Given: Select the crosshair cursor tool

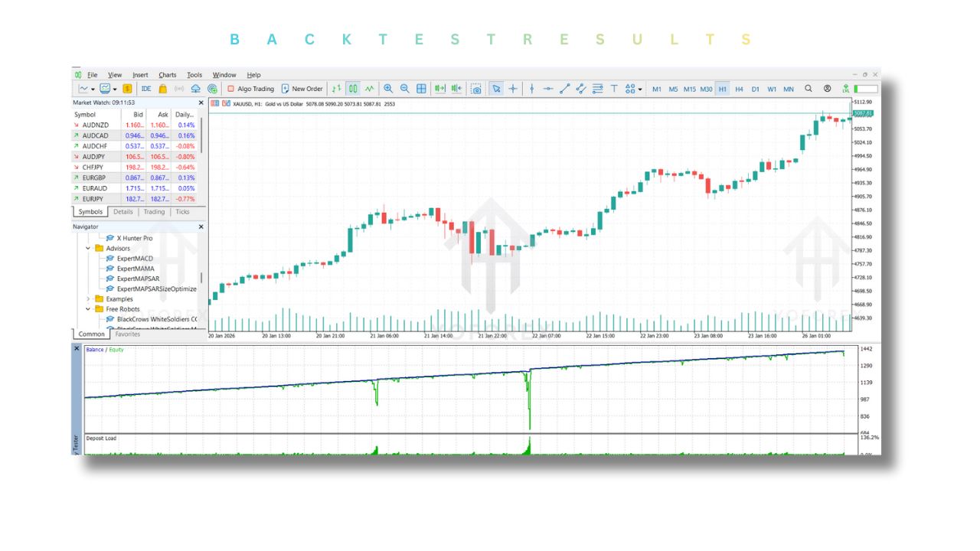Looking at the screenshot, I should point(513,89).
